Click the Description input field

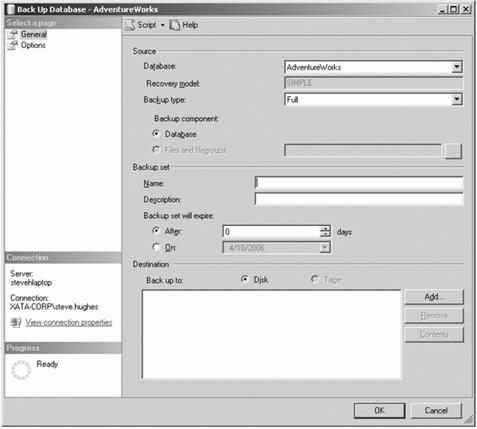359,199
